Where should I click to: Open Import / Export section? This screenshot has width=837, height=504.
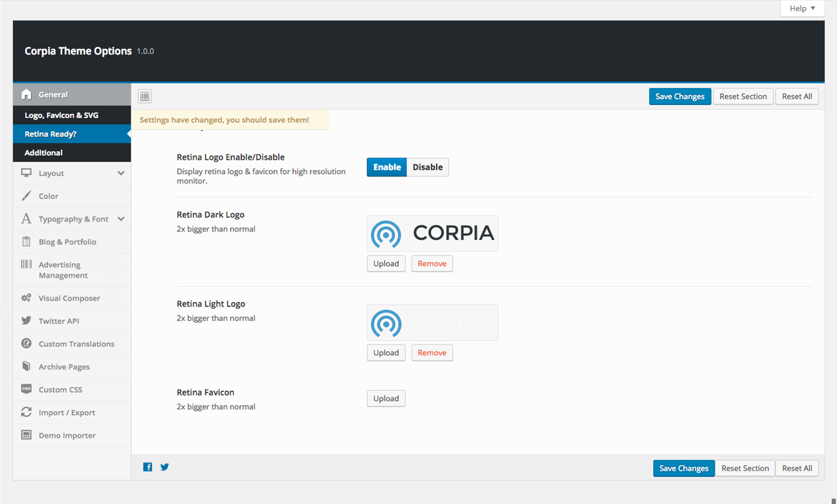(x=67, y=413)
